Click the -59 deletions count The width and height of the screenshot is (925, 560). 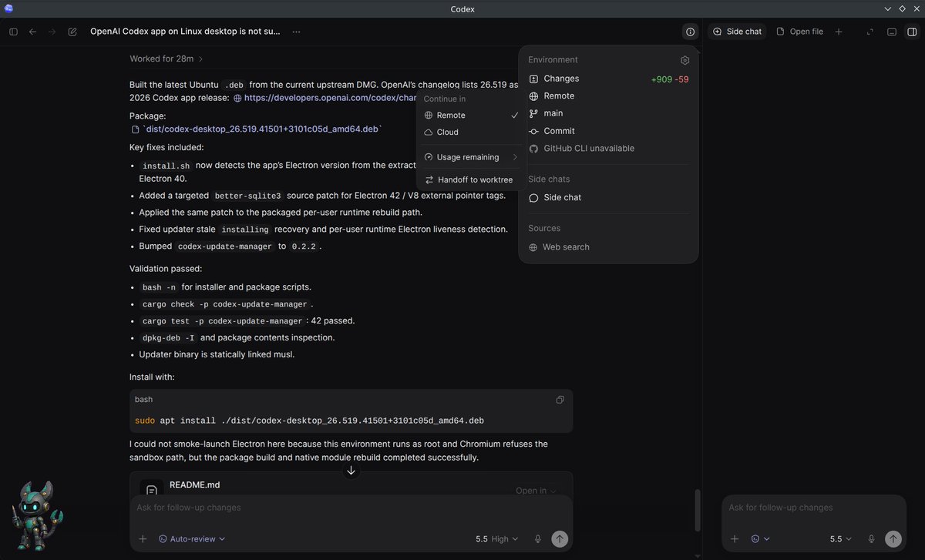point(681,79)
